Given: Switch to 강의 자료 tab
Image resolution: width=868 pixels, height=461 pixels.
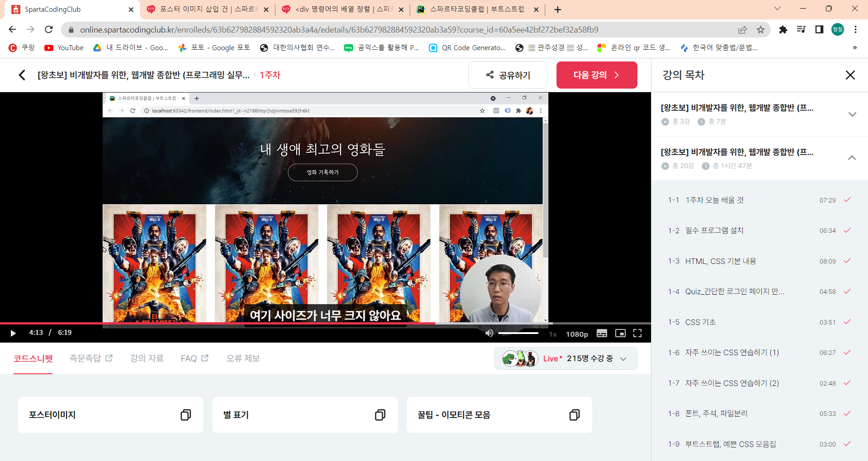Looking at the screenshot, I should (147, 358).
